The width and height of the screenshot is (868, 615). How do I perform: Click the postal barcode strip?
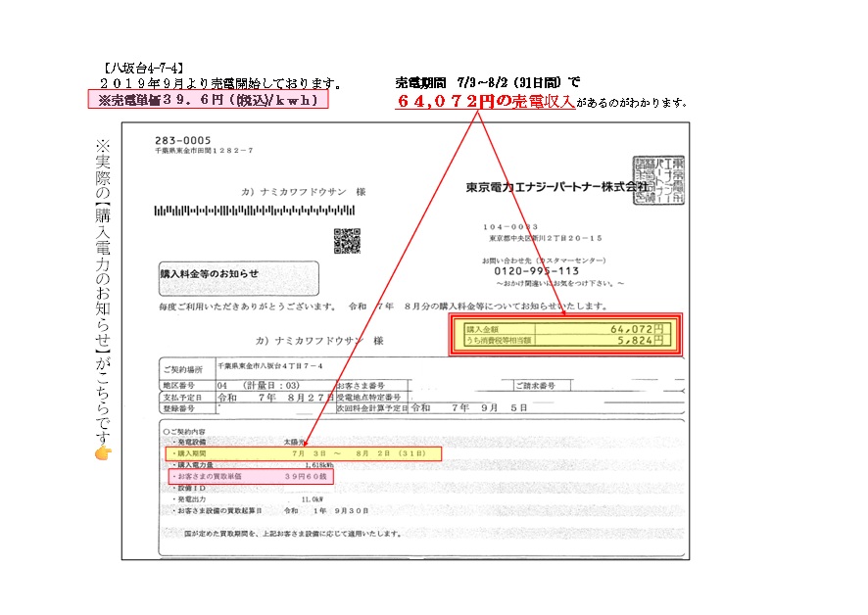point(227,211)
